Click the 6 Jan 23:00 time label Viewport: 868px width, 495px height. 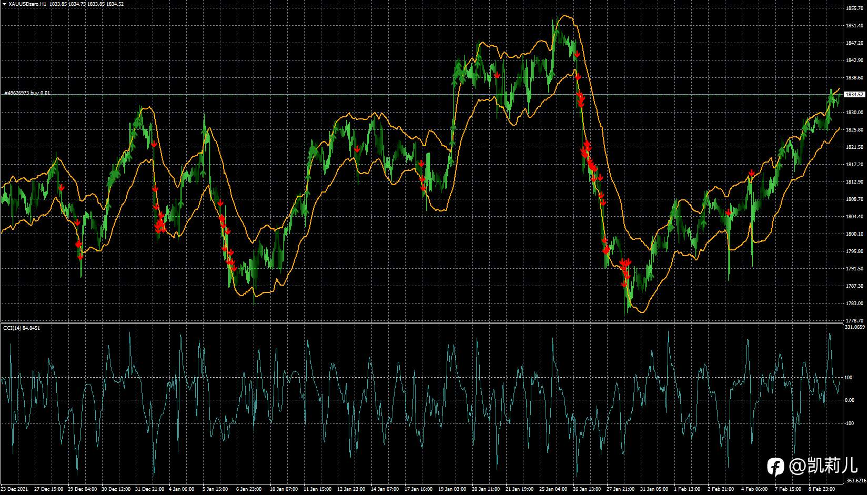(249, 489)
